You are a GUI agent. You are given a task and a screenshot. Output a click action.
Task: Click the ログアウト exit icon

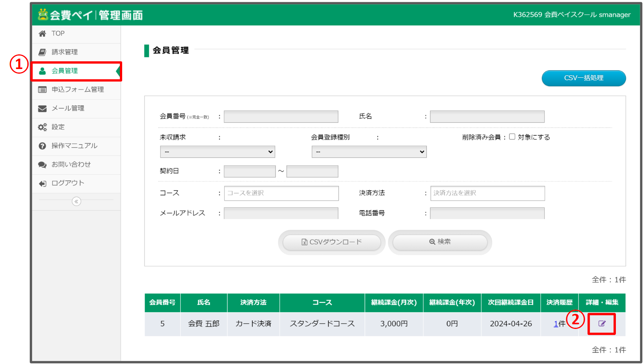[42, 184]
